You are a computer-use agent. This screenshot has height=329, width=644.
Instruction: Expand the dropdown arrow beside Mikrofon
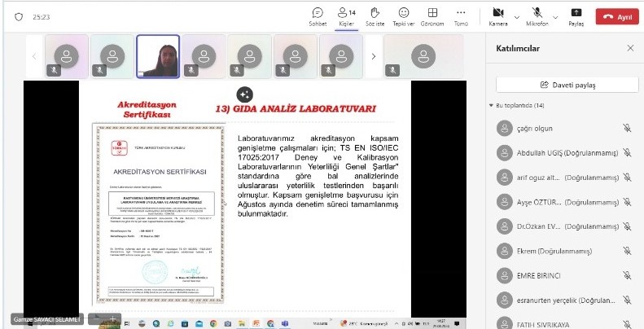click(555, 17)
